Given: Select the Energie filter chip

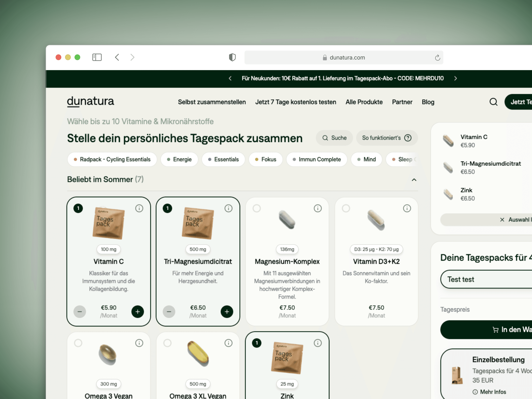Looking at the screenshot, I should [179, 159].
